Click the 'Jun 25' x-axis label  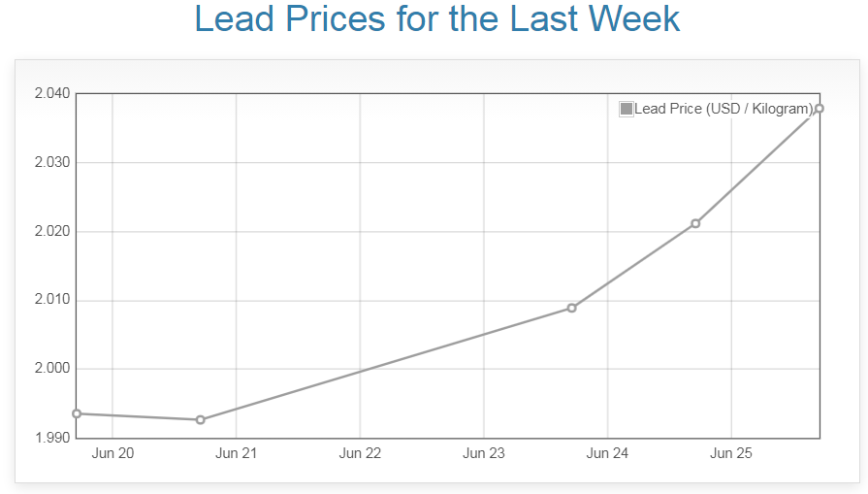(731, 453)
